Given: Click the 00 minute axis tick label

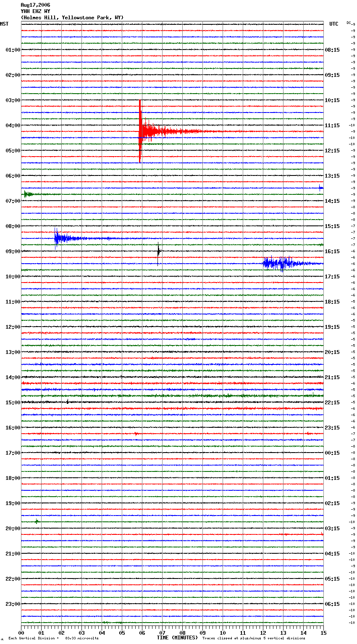Looking at the screenshot, I should pyautogui.click(x=21, y=633).
